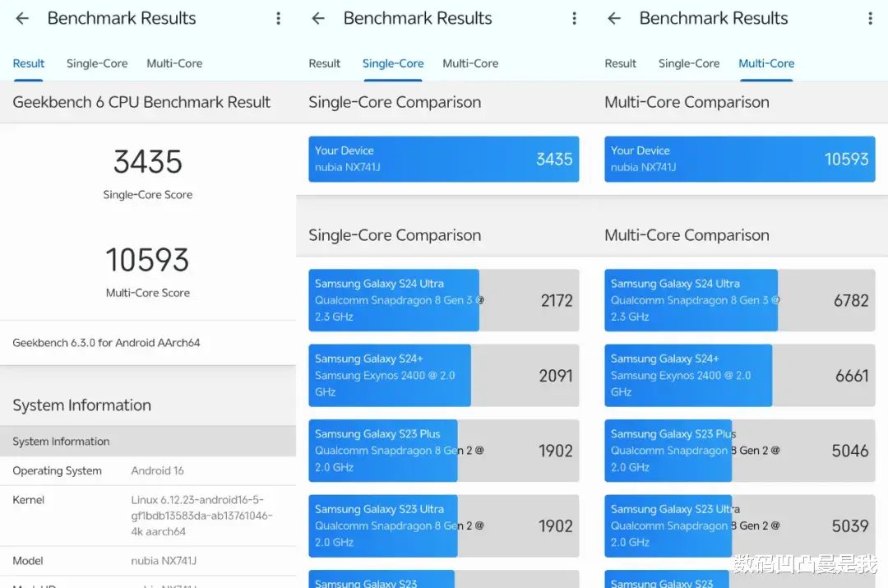Select the Result tab on the middle screen
The image size is (888, 588).
click(x=325, y=63)
